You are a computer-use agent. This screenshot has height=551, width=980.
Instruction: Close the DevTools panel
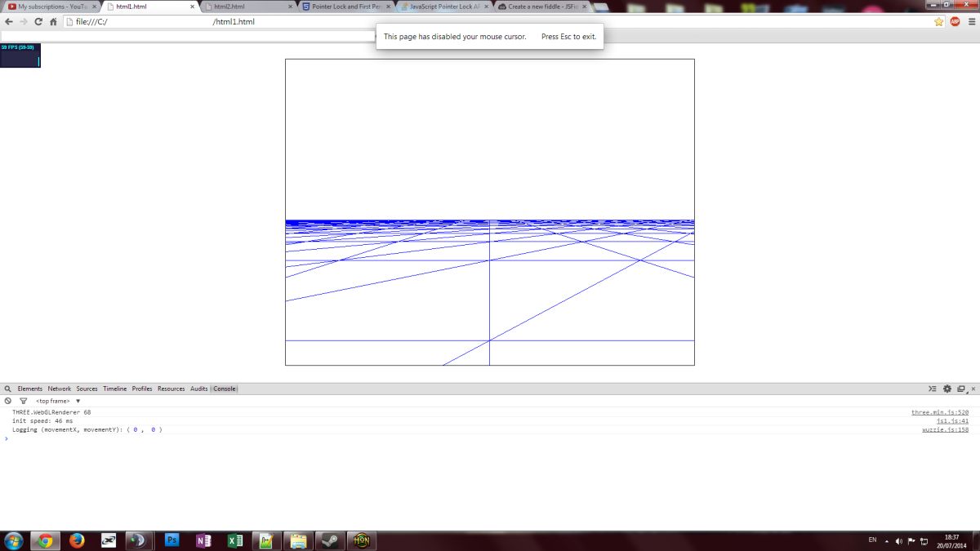click(973, 389)
